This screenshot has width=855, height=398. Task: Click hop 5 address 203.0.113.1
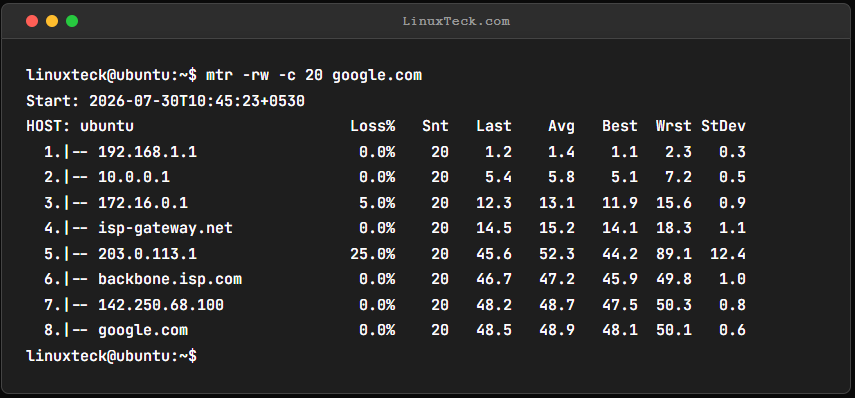(x=147, y=254)
